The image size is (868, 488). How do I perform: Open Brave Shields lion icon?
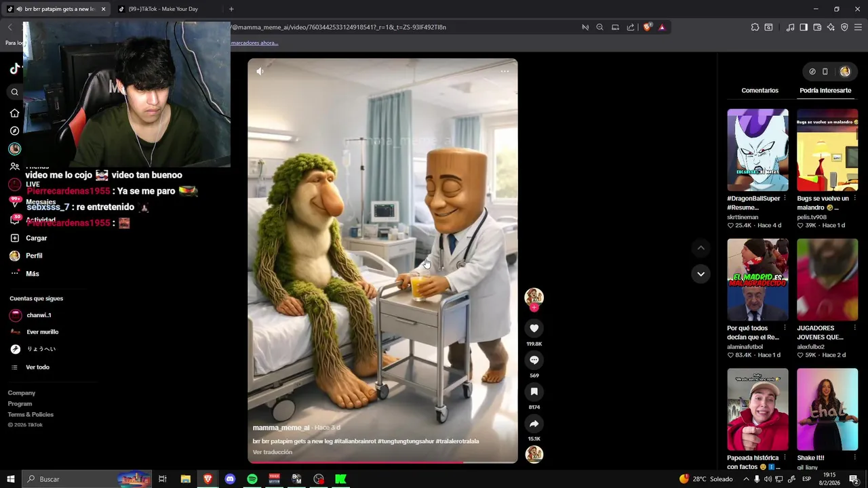coord(647,27)
